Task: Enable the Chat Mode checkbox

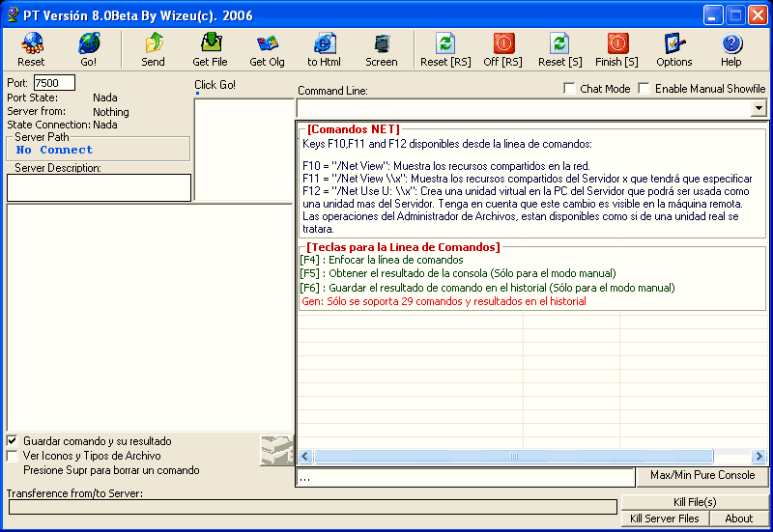Action: (x=570, y=89)
